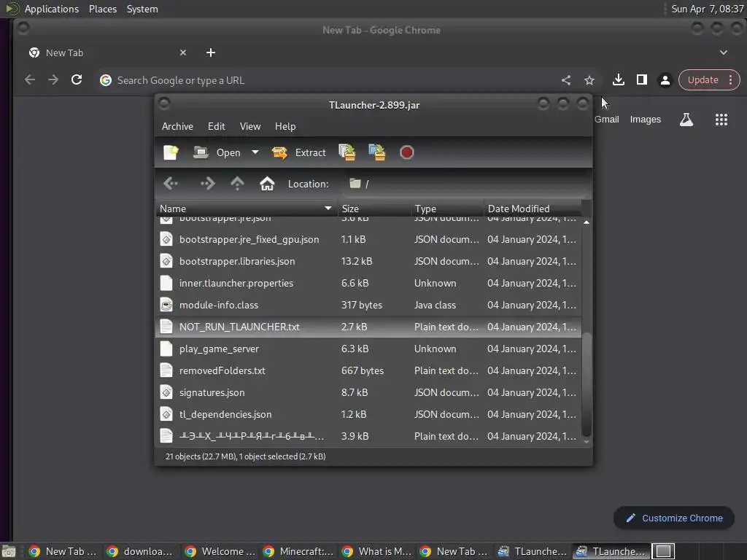Close the New Tab tab
The height and width of the screenshot is (560, 747).
coord(183,52)
